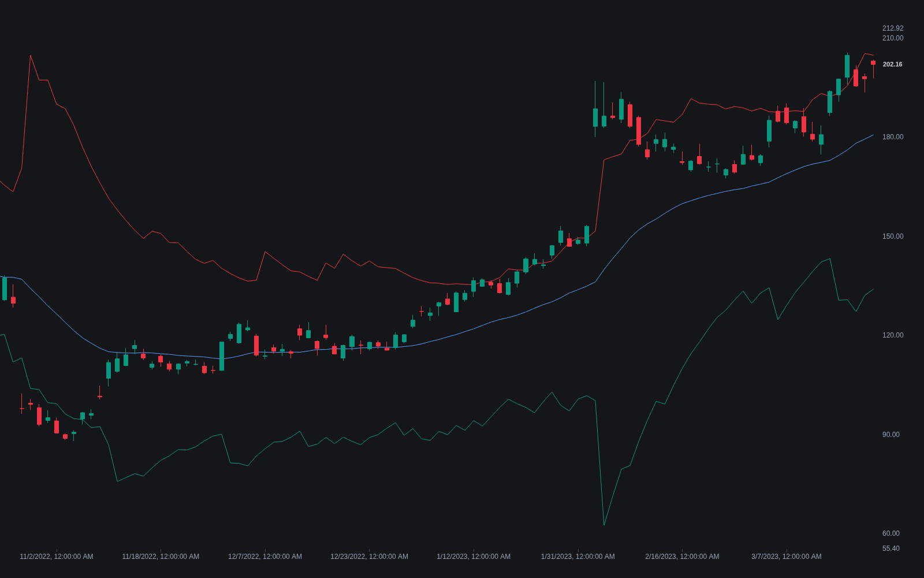Click the 11/2/2022 date label

[57, 557]
